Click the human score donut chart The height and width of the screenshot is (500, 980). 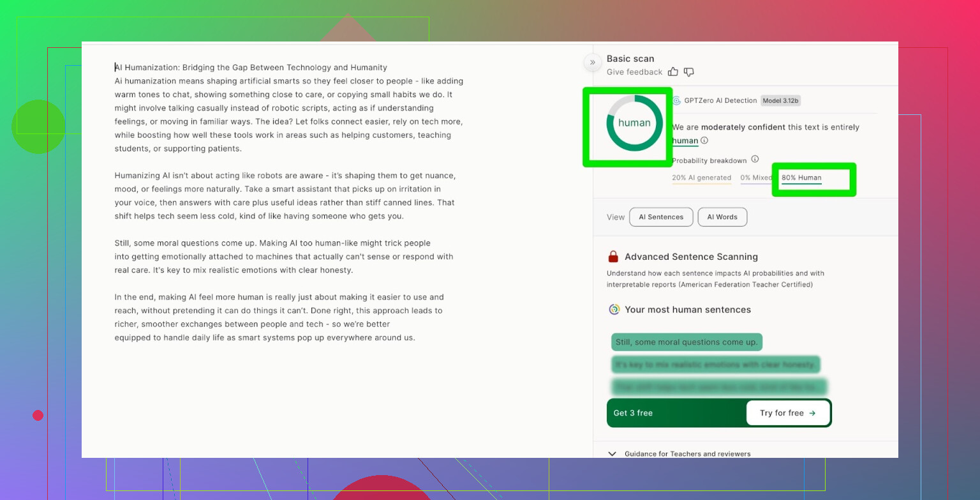click(634, 123)
